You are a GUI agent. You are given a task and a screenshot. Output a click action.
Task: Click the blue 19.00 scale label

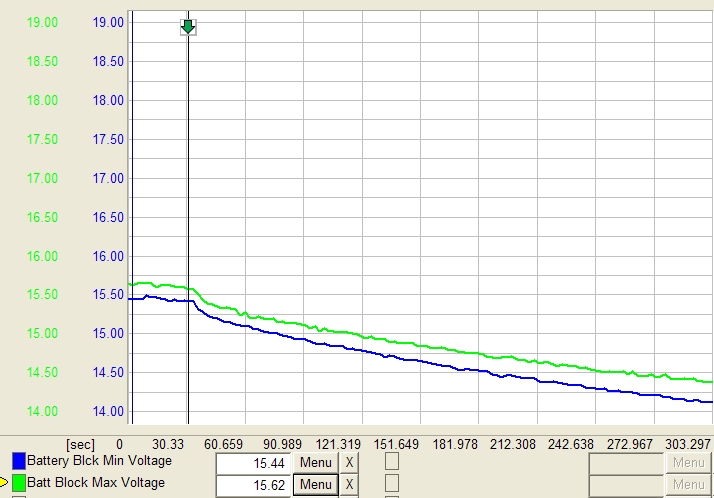click(x=108, y=22)
